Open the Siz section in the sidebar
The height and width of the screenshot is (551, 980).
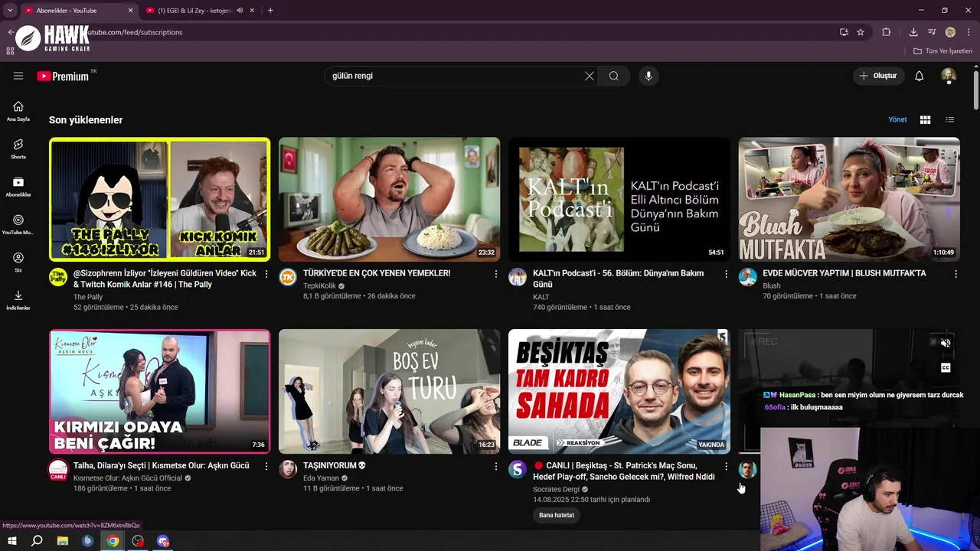[x=18, y=262]
